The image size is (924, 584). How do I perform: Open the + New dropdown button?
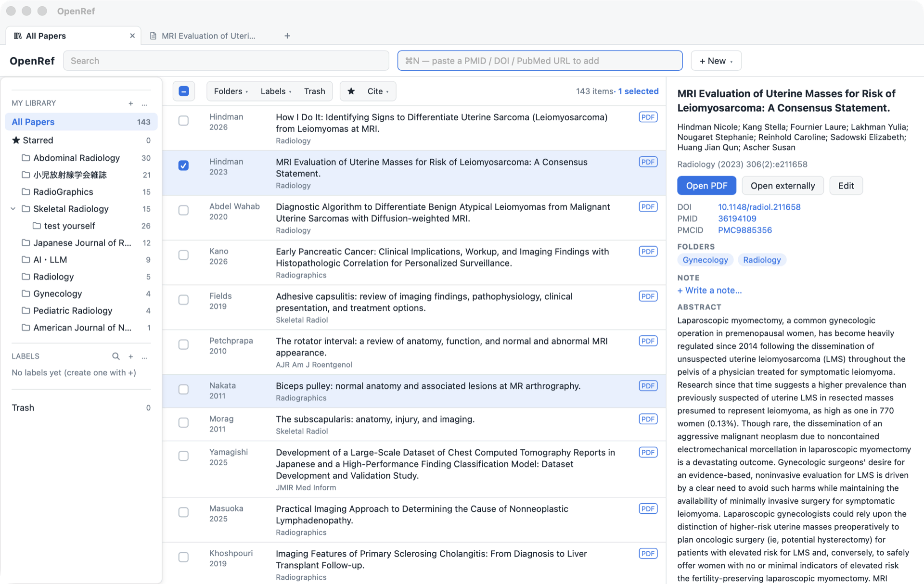pyautogui.click(x=716, y=61)
